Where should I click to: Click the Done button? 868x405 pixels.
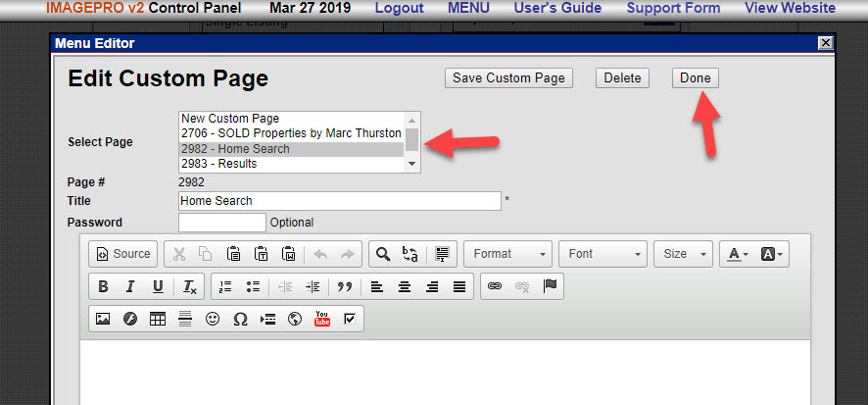tap(696, 78)
